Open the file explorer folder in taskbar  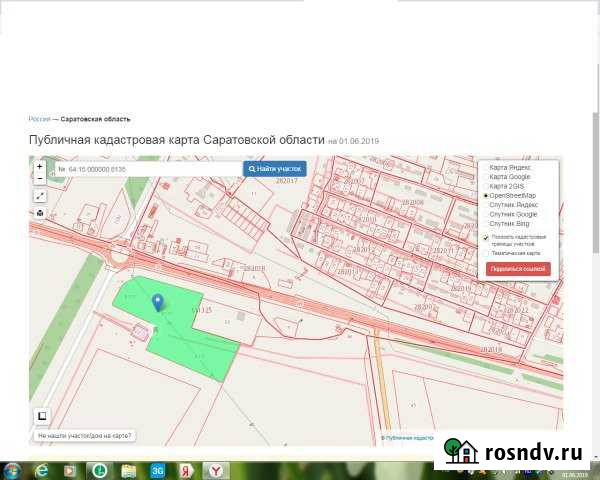(129, 471)
